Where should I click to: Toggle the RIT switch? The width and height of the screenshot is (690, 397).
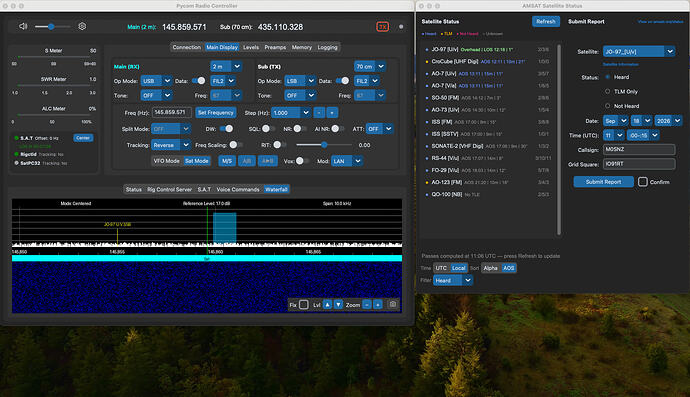coord(279,145)
